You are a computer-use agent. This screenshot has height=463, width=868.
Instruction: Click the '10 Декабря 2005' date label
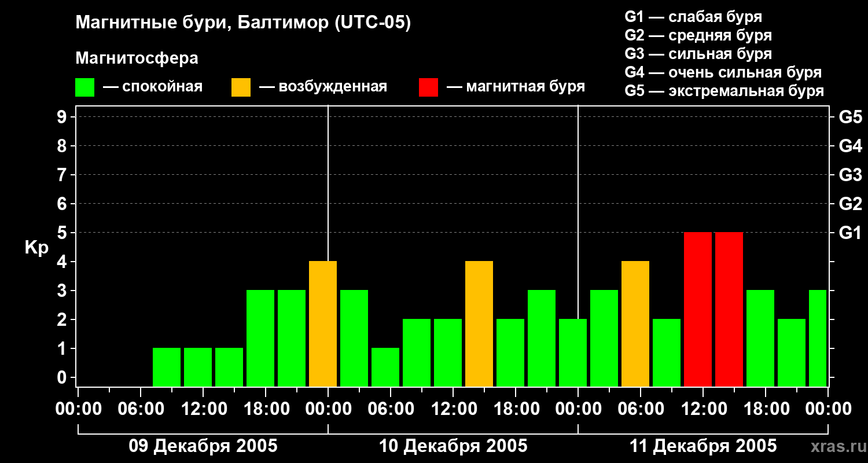point(453,446)
